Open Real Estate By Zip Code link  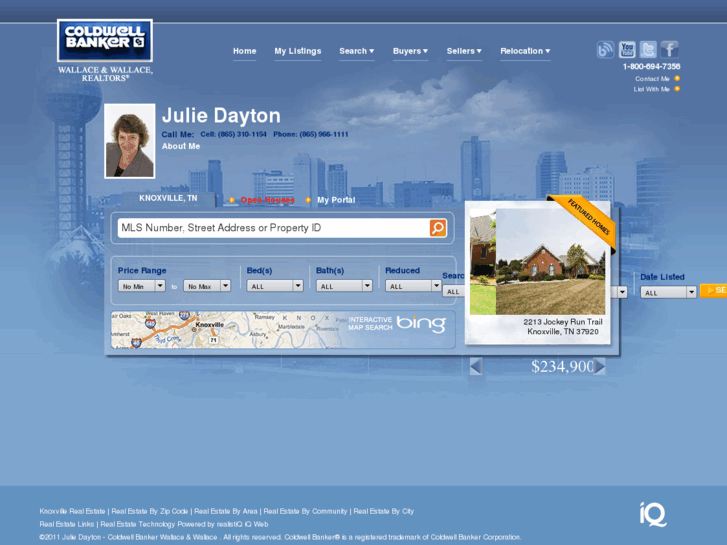(x=150, y=511)
